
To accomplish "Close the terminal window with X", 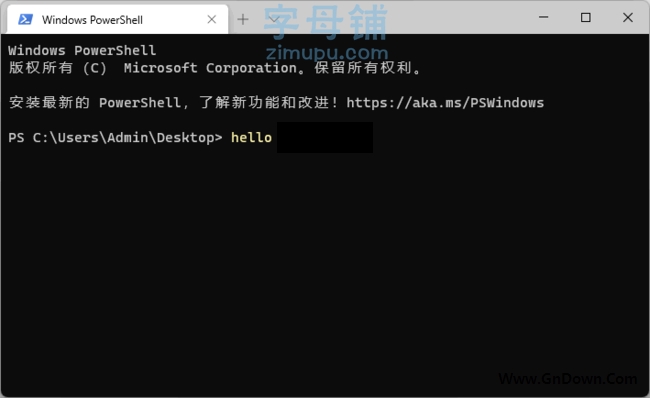I will 628,17.
